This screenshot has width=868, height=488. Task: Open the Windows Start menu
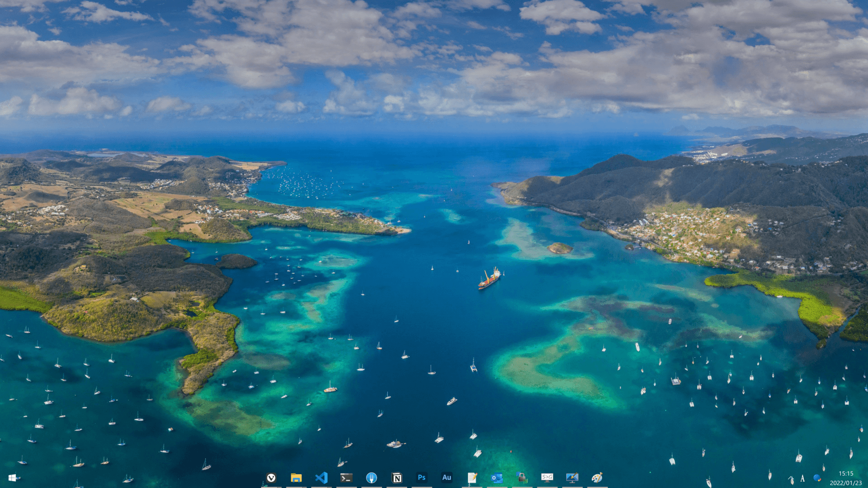click(12, 478)
